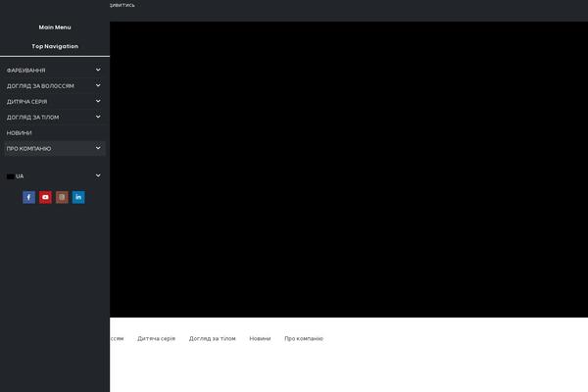Select ПРО КОМПАНІЮ in the sidebar menu

pos(28,149)
